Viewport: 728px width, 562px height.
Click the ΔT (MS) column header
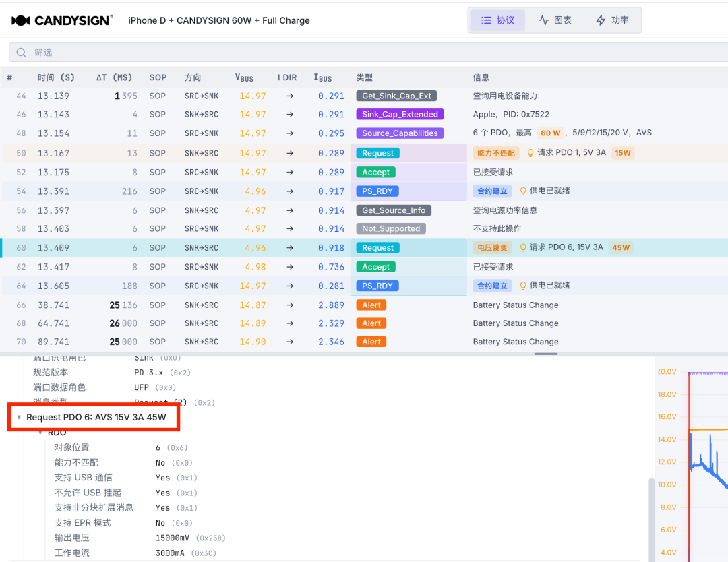pos(114,77)
